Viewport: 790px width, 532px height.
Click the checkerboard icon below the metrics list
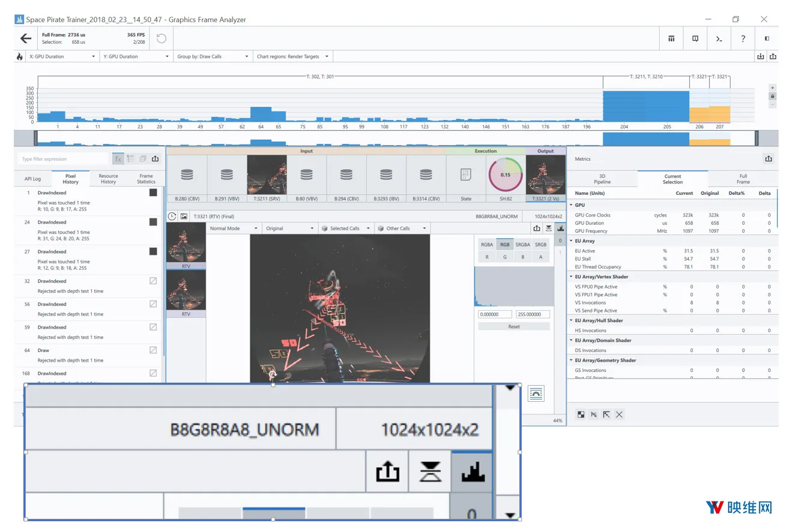click(x=581, y=414)
